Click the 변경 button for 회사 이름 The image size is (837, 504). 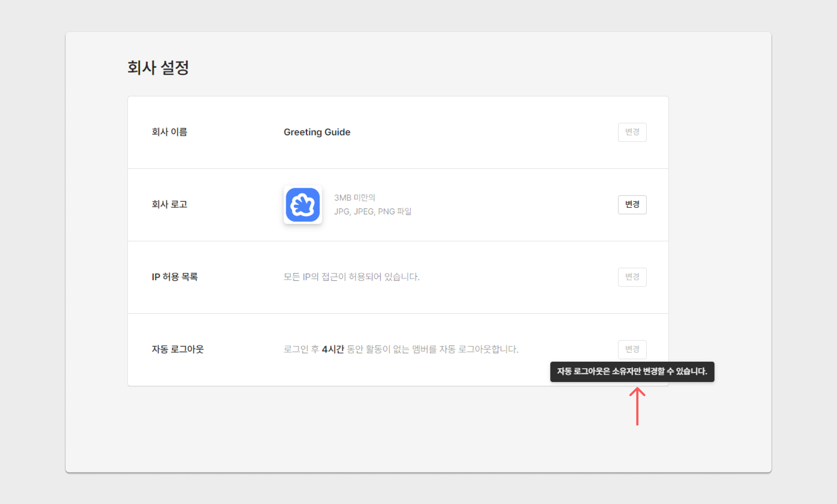point(632,132)
